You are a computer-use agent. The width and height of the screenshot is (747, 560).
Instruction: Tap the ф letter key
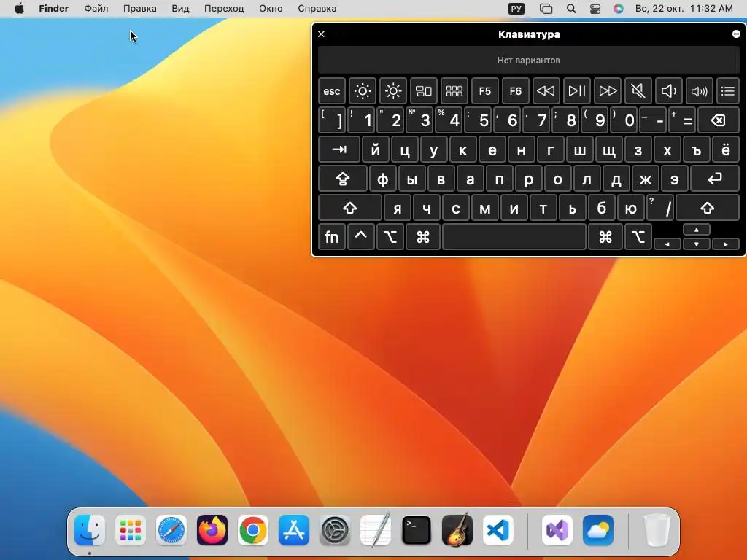pos(382,179)
